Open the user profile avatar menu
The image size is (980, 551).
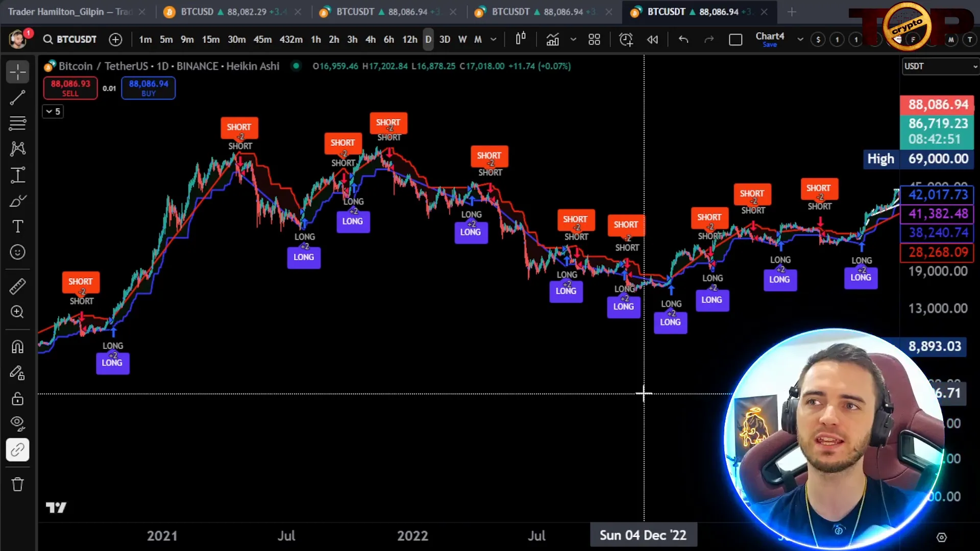[x=18, y=39]
